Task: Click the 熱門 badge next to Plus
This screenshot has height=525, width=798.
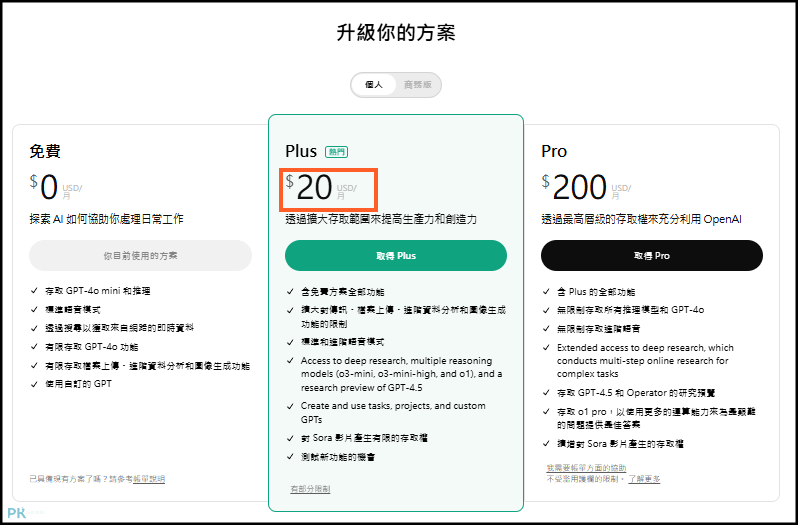Action: (336, 152)
